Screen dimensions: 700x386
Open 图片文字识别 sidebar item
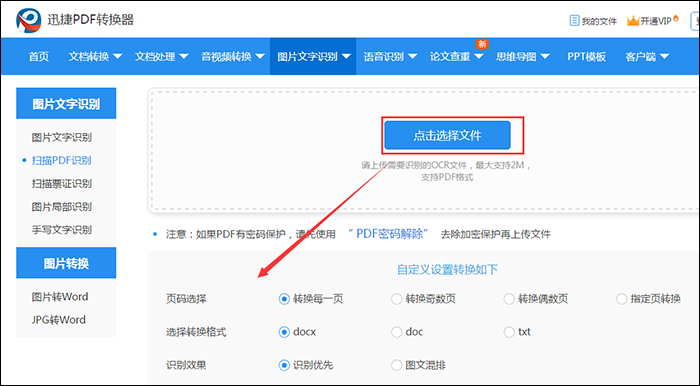[x=62, y=137]
